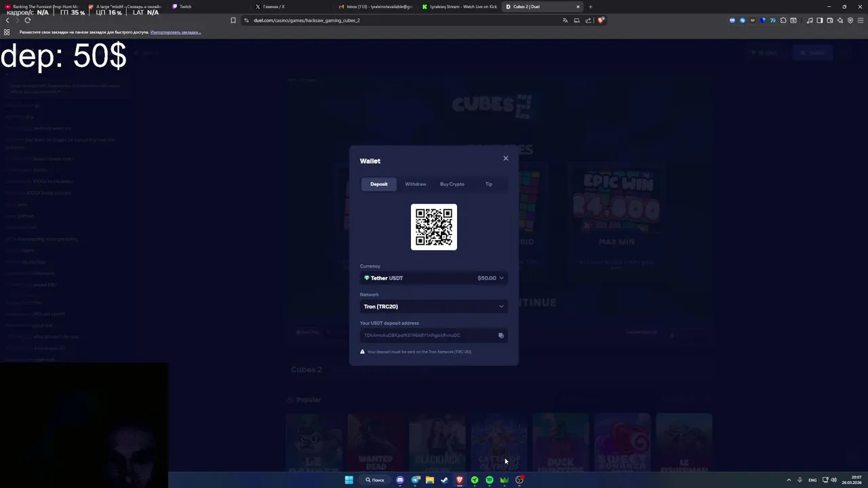Switch the ENG input language
Viewport: 868px width, 488px height.
812,480
